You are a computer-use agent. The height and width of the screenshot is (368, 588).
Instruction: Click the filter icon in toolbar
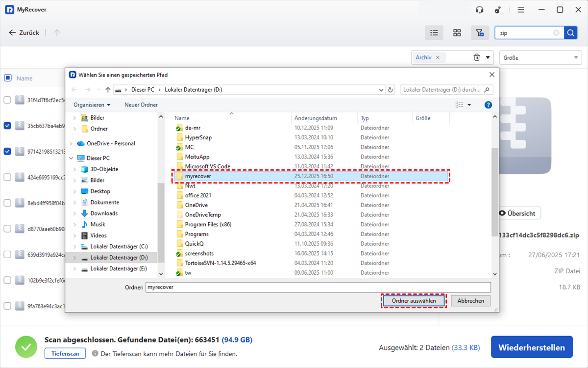(x=480, y=33)
